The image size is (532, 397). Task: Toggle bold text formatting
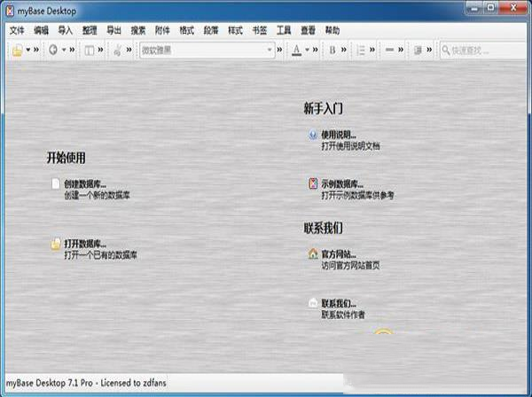[333, 50]
